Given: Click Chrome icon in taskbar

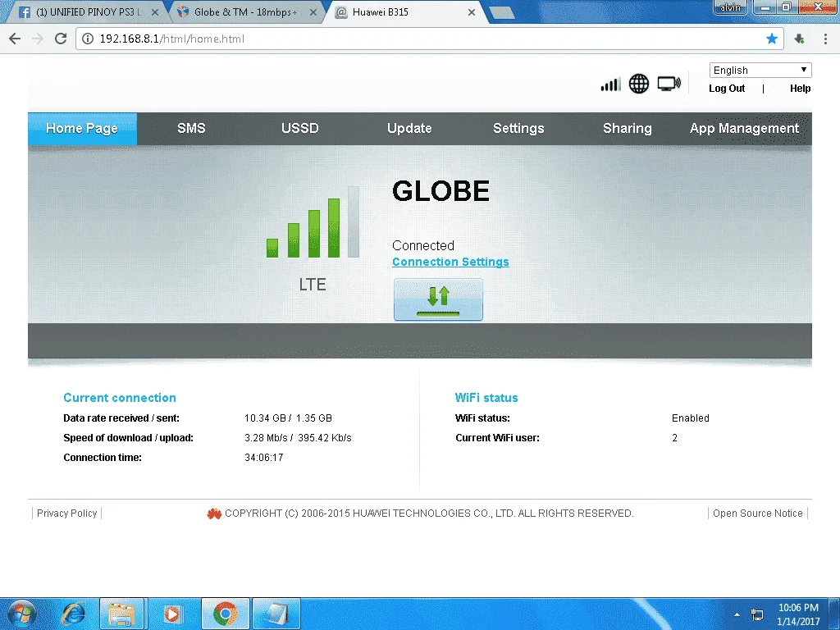Looking at the screenshot, I should click(226, 614).
